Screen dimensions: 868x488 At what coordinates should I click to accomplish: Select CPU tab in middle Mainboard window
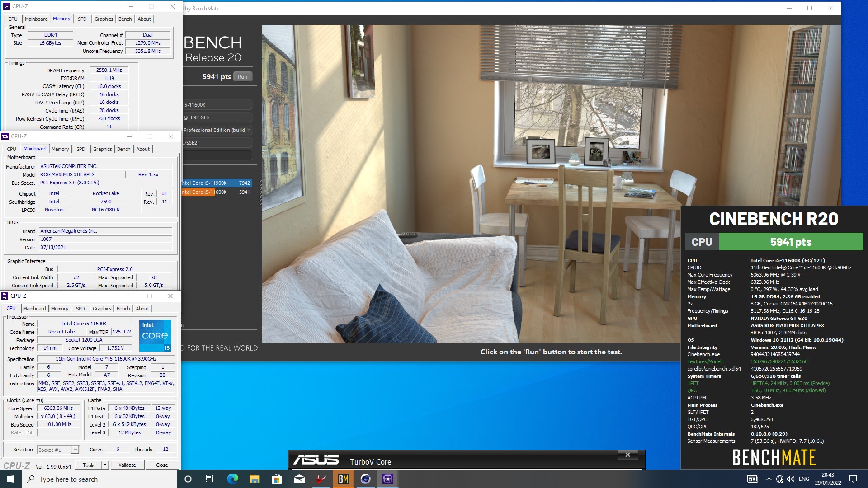11,149
